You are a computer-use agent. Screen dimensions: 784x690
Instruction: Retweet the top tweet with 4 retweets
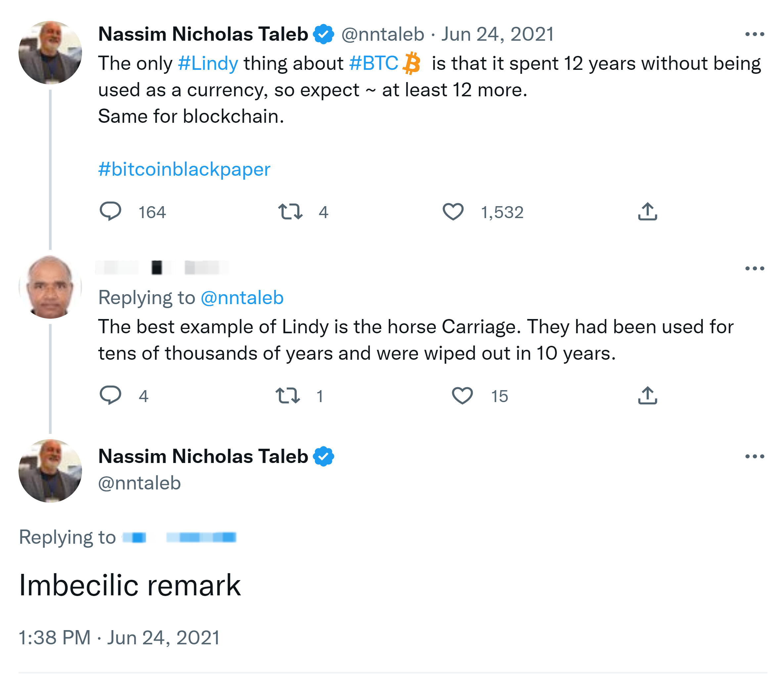coord(290,211)
